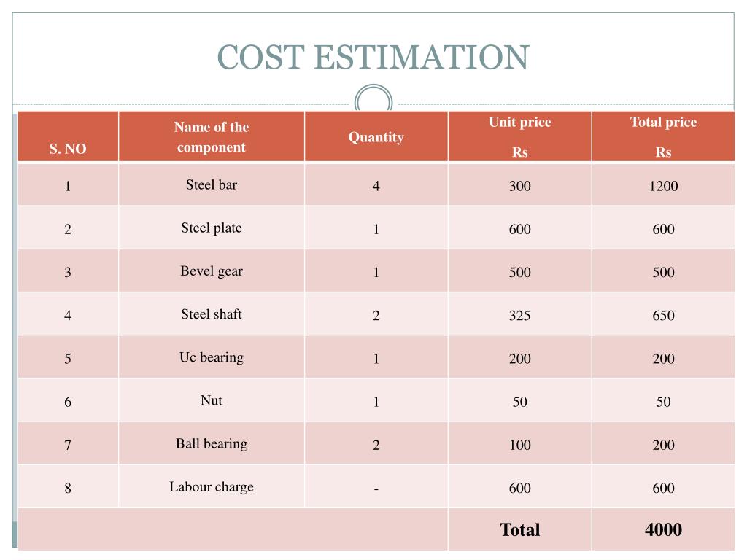Click the Uc bearing cell
This screenshot has width=747, height=560.
(212, 357)
